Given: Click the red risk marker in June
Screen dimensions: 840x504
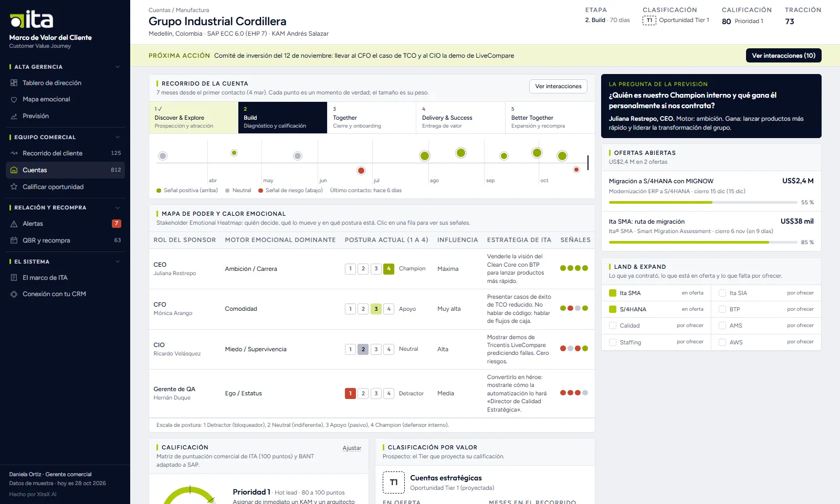Looking at the screenshot, I should point(361,171).
